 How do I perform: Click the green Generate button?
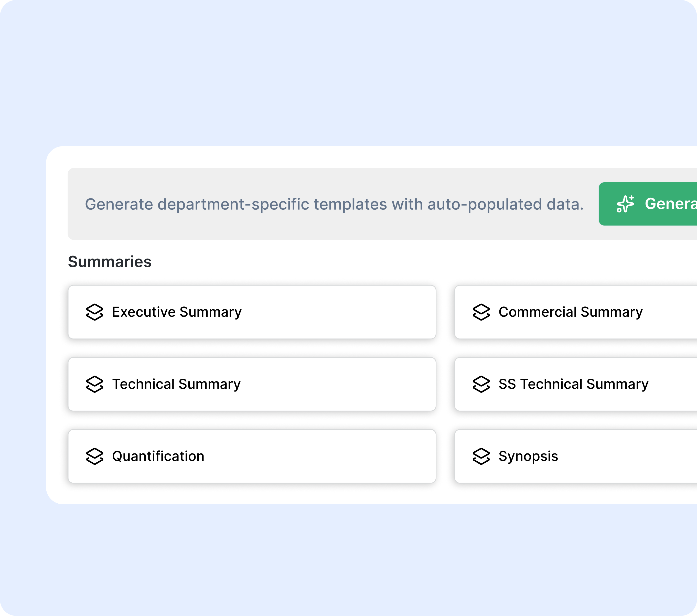click(658, 205)
